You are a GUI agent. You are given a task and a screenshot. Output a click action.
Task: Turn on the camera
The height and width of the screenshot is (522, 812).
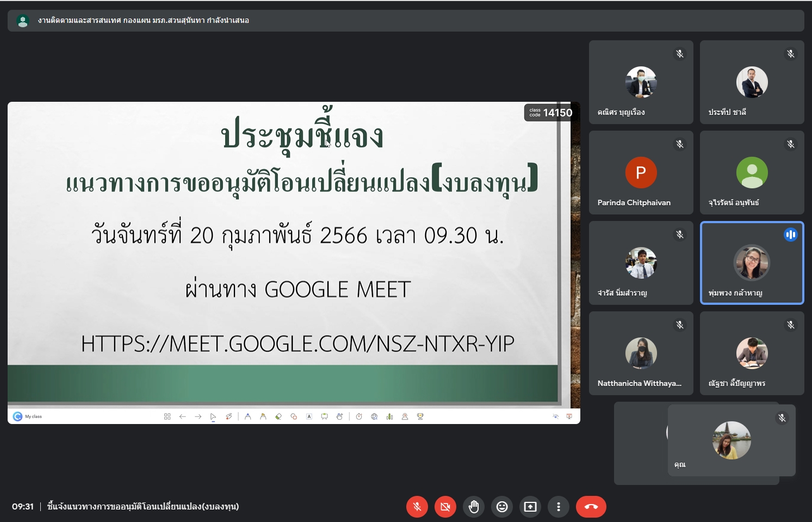pos(445,507)
